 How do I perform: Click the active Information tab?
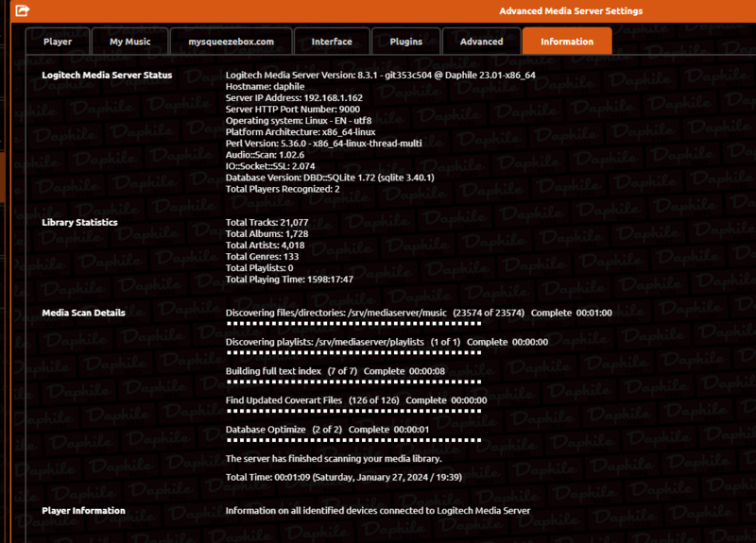pyautogui.click(x=567, y=42)
